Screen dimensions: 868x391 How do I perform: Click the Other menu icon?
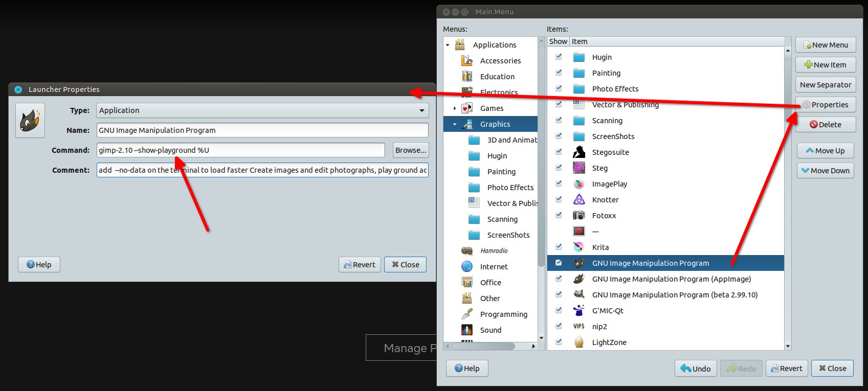click(x=467, y=298)
